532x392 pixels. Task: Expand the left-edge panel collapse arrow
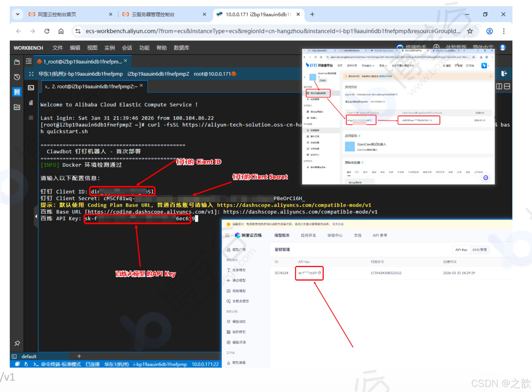tap(36, 216)
